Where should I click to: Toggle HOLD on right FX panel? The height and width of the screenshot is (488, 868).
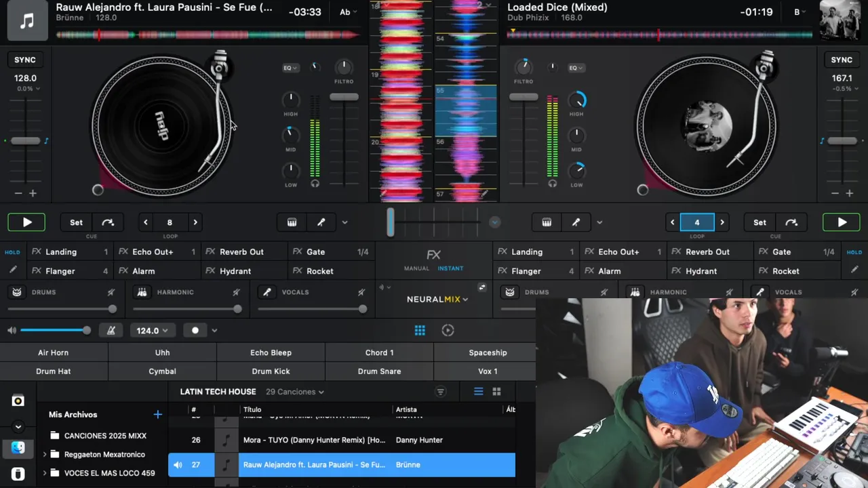[854, 252]
